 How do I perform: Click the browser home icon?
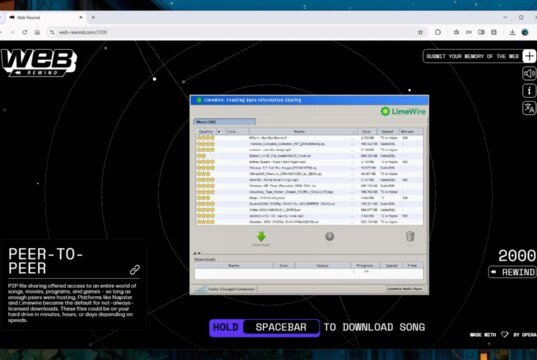pyautogui.click(x=37, y=32)
